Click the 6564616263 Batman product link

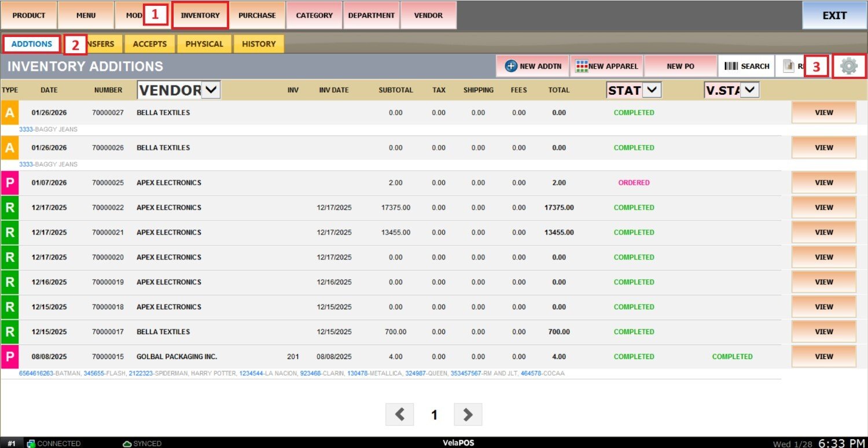point(36,373)
